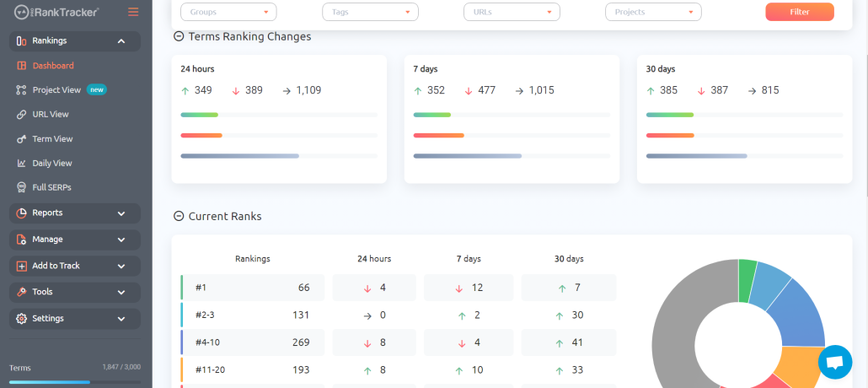The height and width of the screenshot is (388, 868).
Task: Click the RankTracker logo
Action: pyautogui.click(x=56, y=11)
